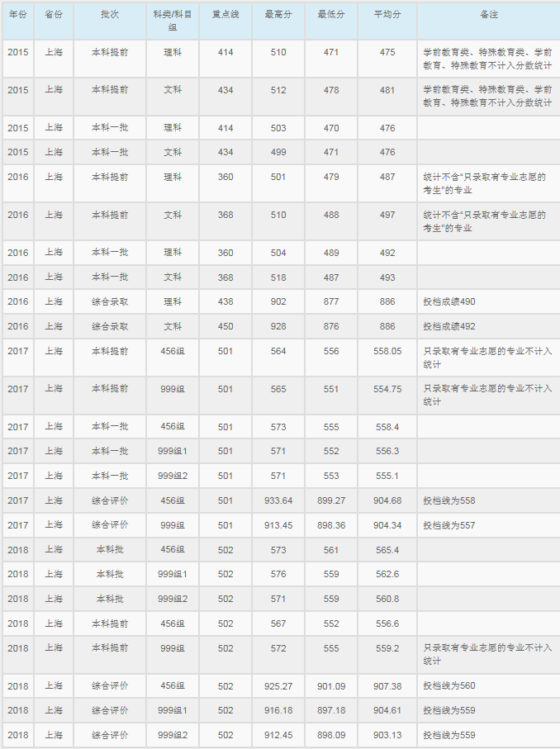Select average score 904.61
The image size is (560, 749).
(x=387, y=711)
